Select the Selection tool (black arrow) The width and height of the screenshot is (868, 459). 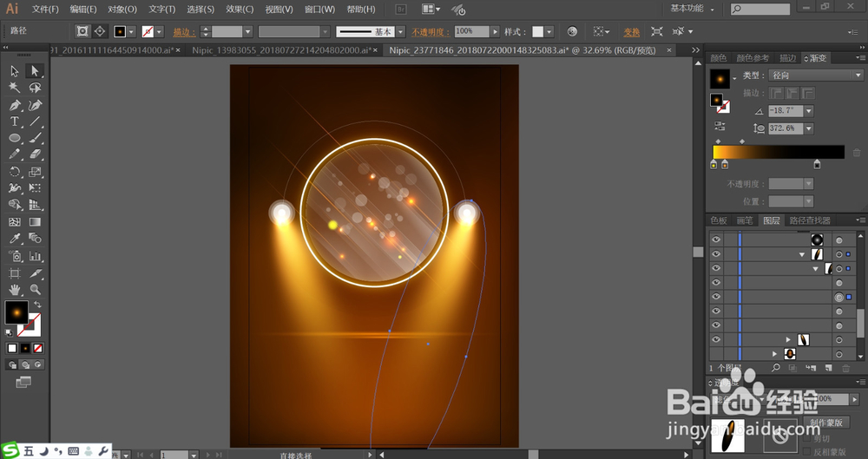pos(15,71)
